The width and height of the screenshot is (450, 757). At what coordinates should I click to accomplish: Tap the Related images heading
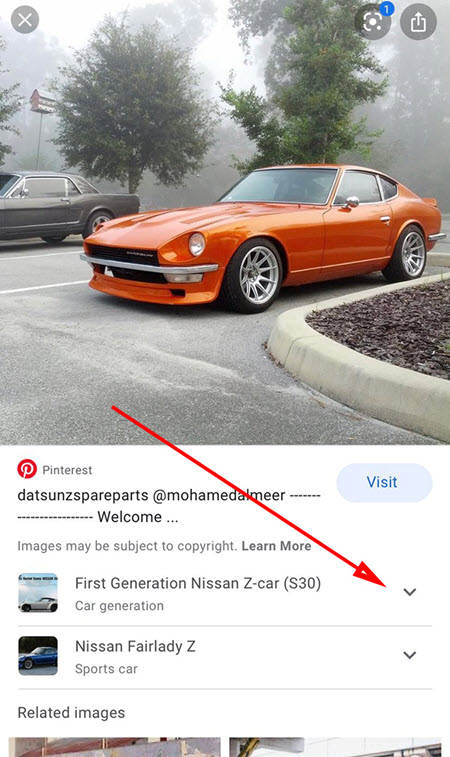point(71,713)
